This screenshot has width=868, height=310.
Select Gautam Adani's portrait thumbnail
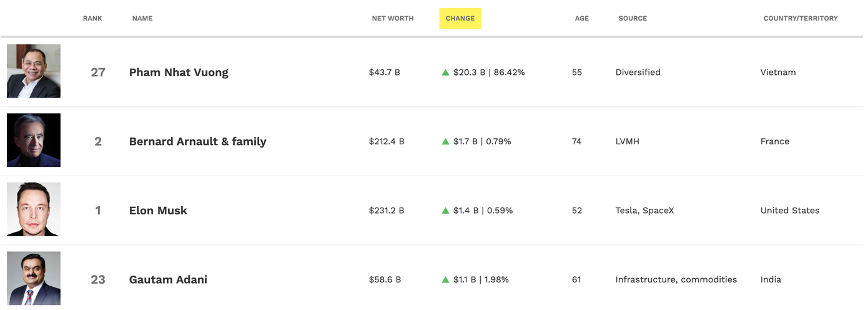pos(34,278)
